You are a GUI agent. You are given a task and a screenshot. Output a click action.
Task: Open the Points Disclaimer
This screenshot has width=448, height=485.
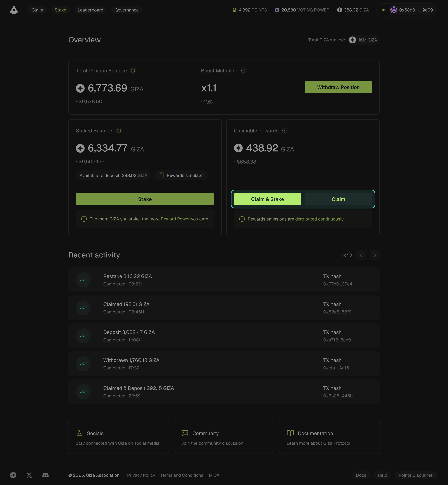coord(416,475)
